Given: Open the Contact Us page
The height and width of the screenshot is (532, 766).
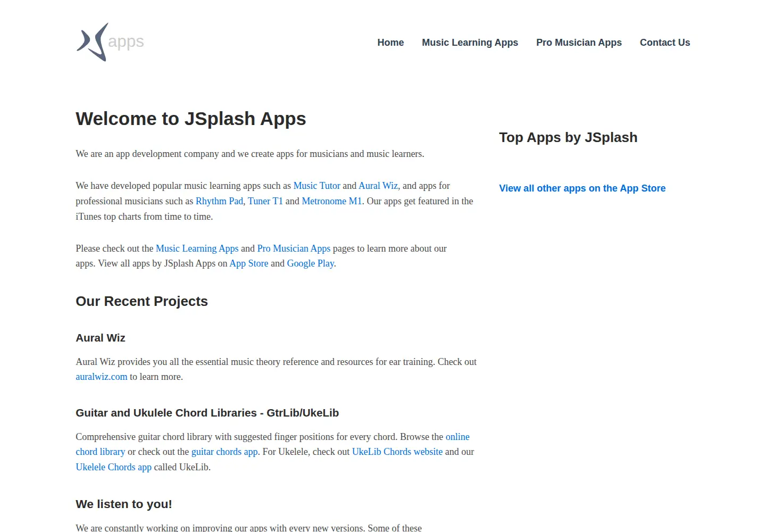Looking at the screenshot, I should [x=665, y=43].
